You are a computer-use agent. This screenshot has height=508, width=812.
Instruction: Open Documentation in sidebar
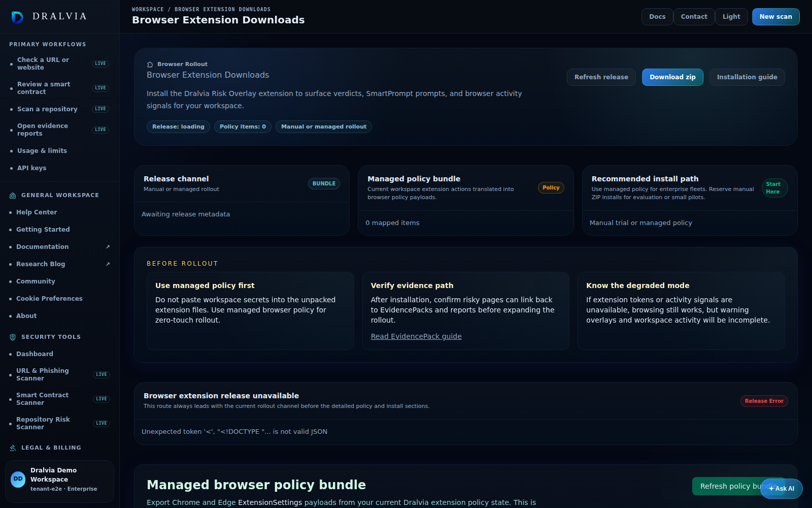click(x=60, y=247)
